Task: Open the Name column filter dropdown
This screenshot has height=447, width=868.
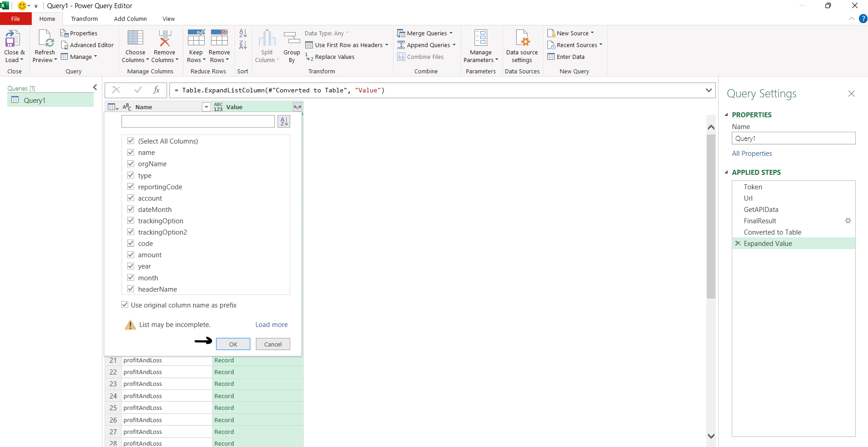Action: click(x=206, y=107)
